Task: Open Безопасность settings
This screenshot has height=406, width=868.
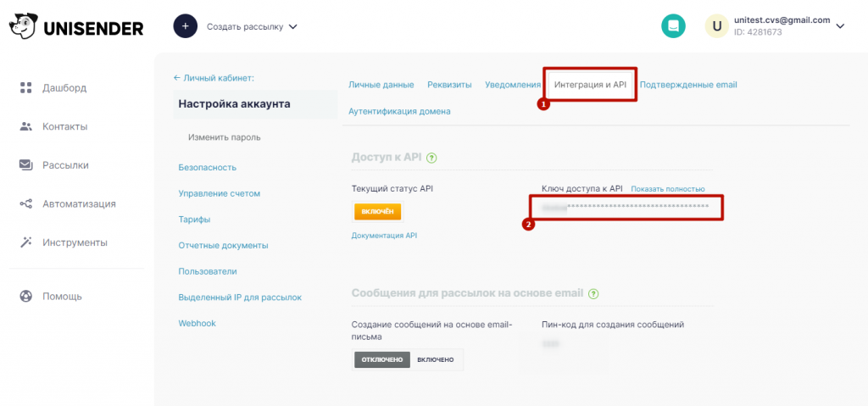Action: point(207,167)
